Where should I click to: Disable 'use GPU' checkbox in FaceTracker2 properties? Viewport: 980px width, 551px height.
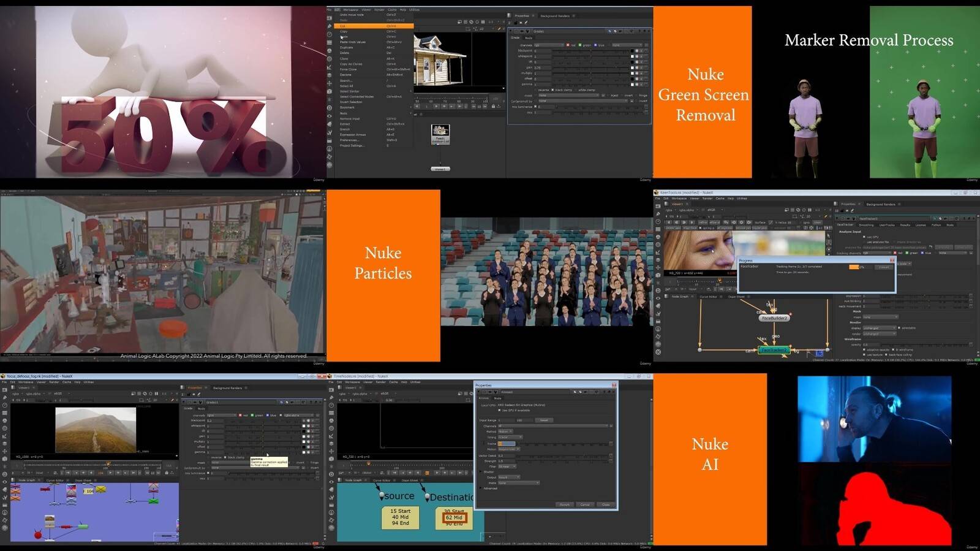pos(864,237)
